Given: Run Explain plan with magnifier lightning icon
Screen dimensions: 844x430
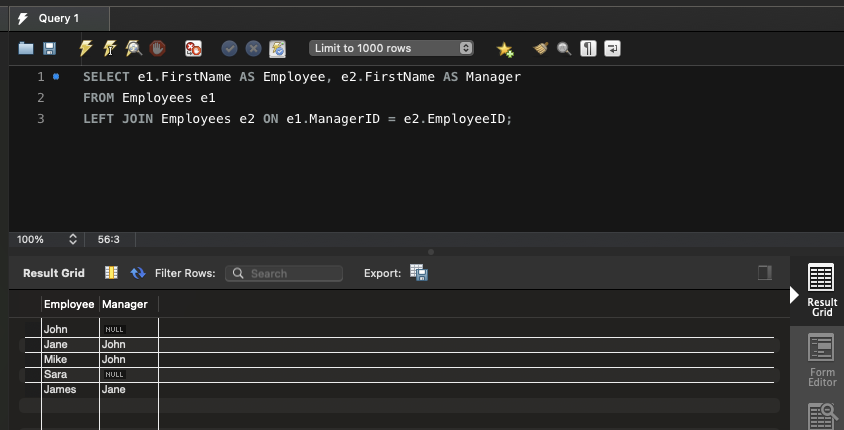Looking at the screenshot, I should coord(133,48).
